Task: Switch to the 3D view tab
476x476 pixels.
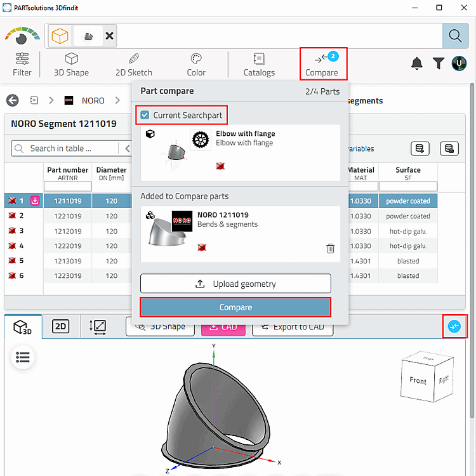Action: click(23, 327)
